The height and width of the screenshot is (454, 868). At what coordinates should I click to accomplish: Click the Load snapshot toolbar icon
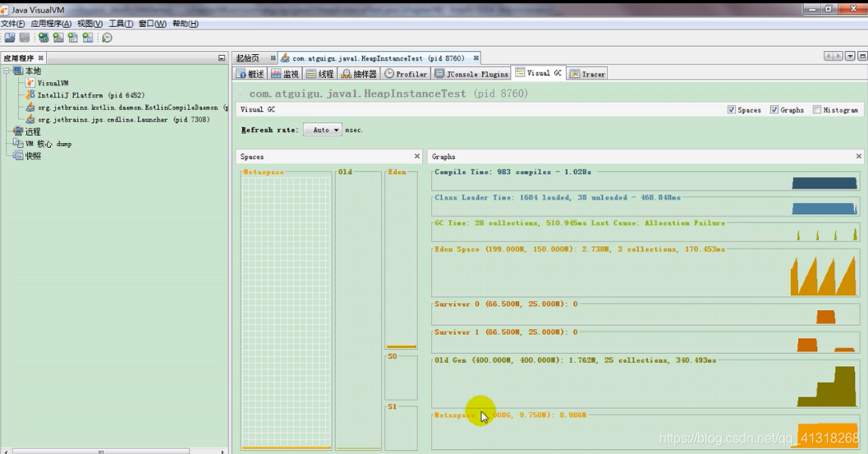[10, 38]
